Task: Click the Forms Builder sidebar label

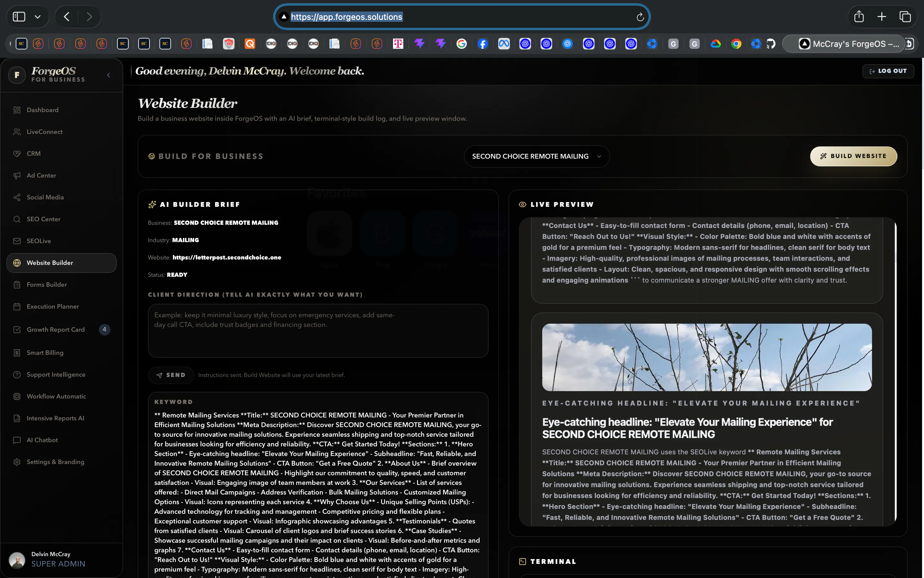Action: click(x=47, y=285)
